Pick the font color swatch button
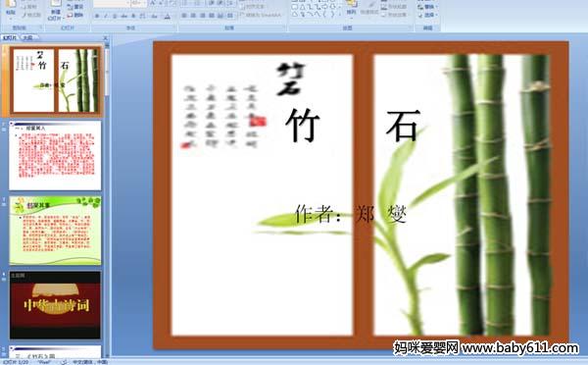This screenshot has height=365, width=588. coord(168,16)
